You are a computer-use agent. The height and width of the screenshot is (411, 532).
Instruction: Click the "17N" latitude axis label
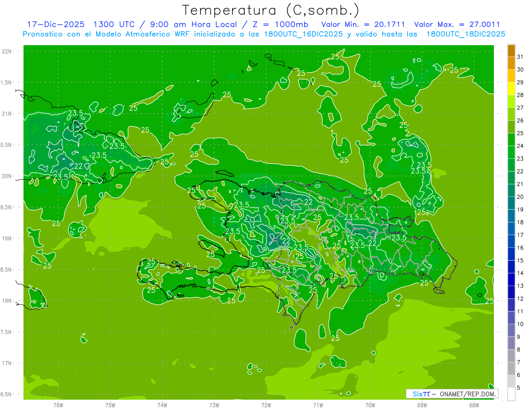(x=7, y=363)
